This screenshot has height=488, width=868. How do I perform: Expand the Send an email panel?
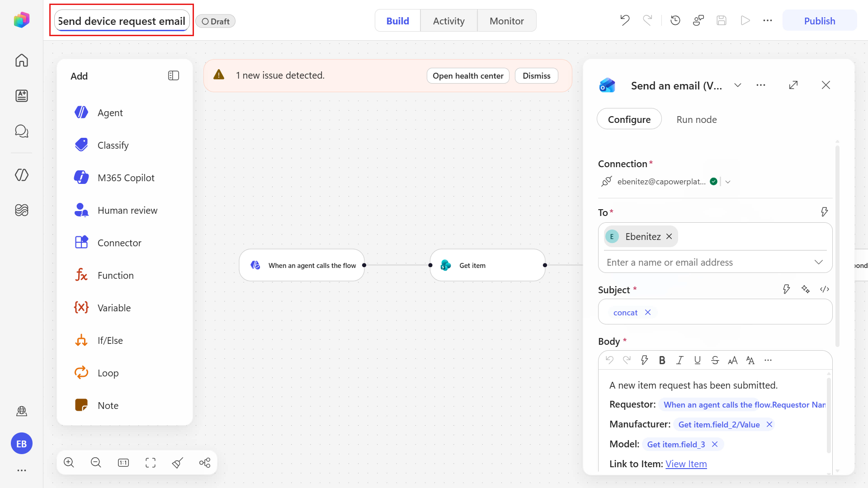point(793,85)
